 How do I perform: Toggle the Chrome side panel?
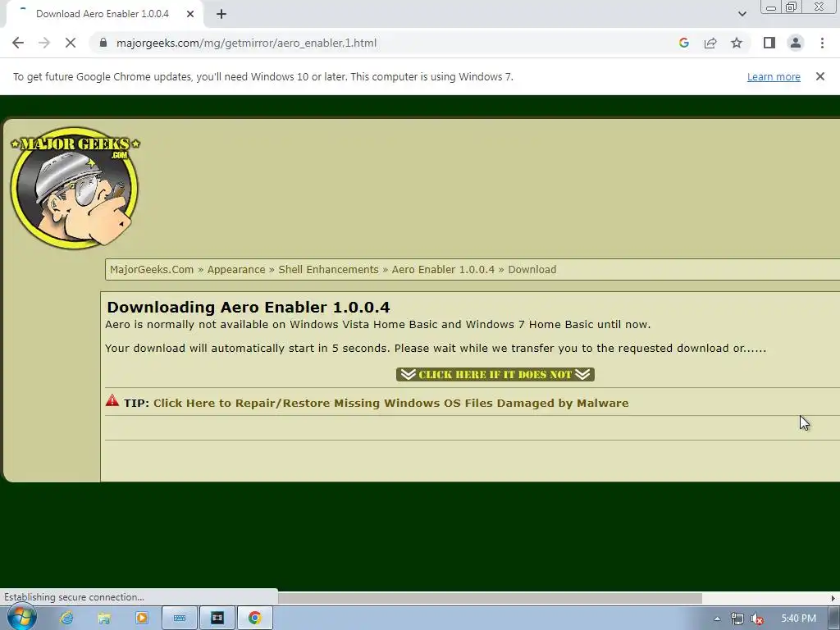769,43
